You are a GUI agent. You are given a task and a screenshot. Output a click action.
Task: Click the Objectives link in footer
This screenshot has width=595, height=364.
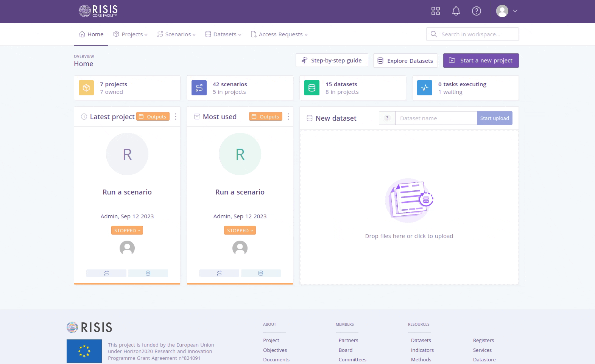coord(275,350)
